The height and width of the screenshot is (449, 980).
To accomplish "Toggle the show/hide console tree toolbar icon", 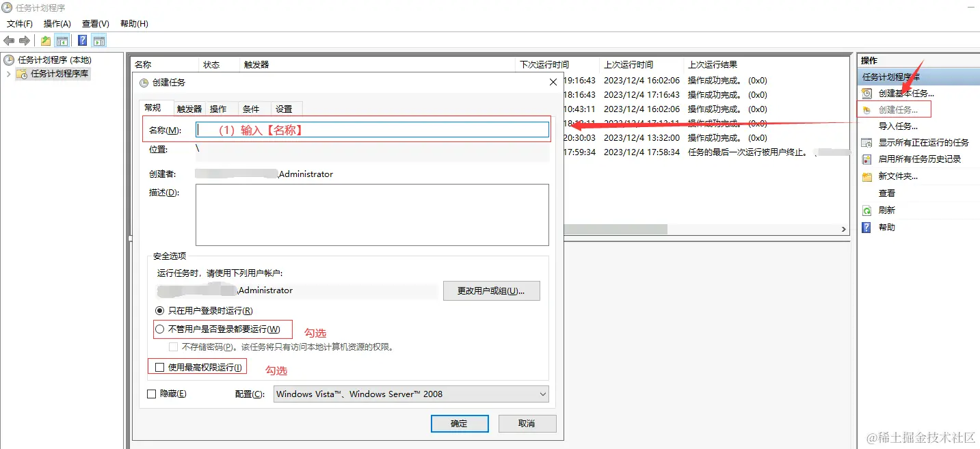I will tap(62, 41).
